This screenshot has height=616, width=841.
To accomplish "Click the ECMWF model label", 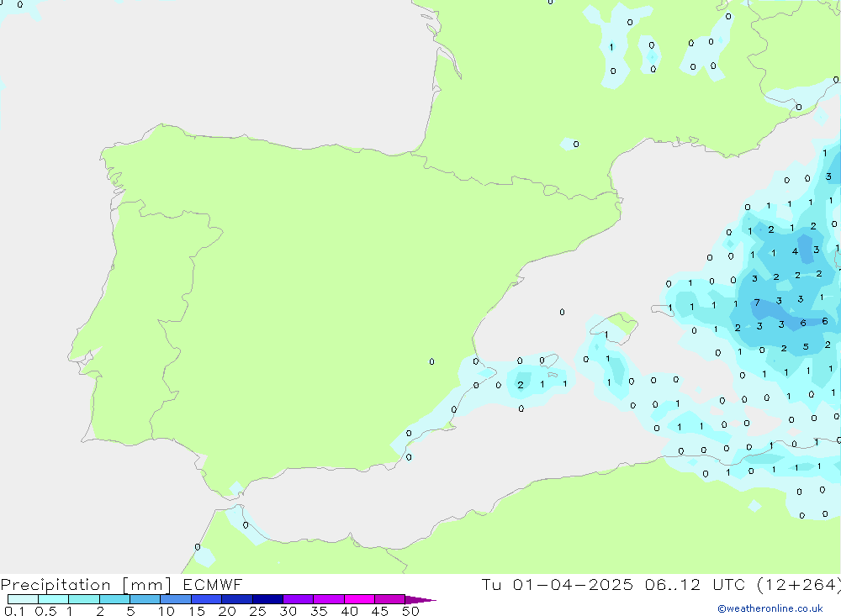I will (212, 585).
